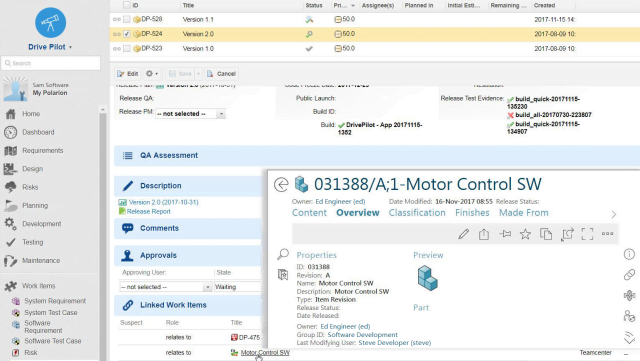
Task: Open the Priority column sort dropdown arrow
Action: point(353,6)
